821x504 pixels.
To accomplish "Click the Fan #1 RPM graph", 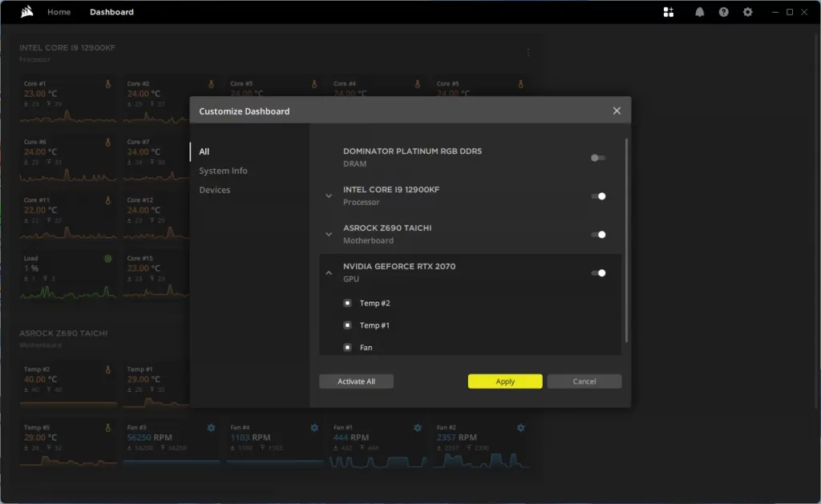I will (378, 461).
